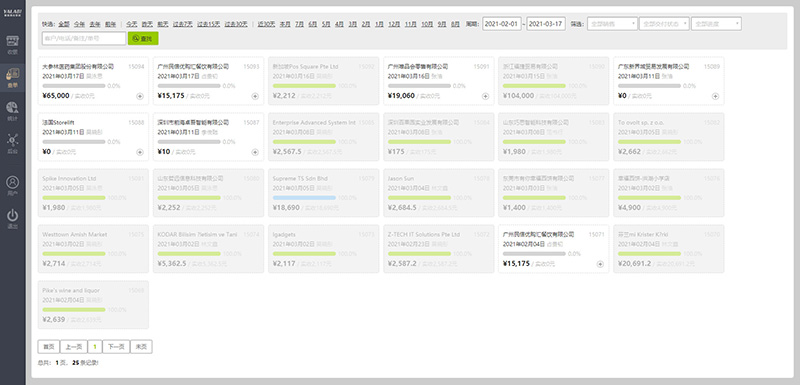Click plus icon on order 15094 card
This screenshot has height=385, width=800.
pyautogui.click(x=140, y=96)
